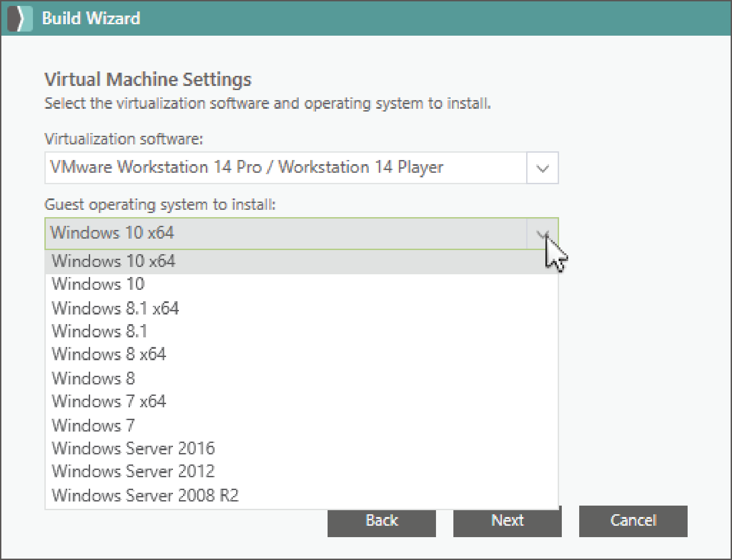This screenshot has width=732, height=560.
Task: Pick the Windows 8 option
Action: click(x=301, y=379)
